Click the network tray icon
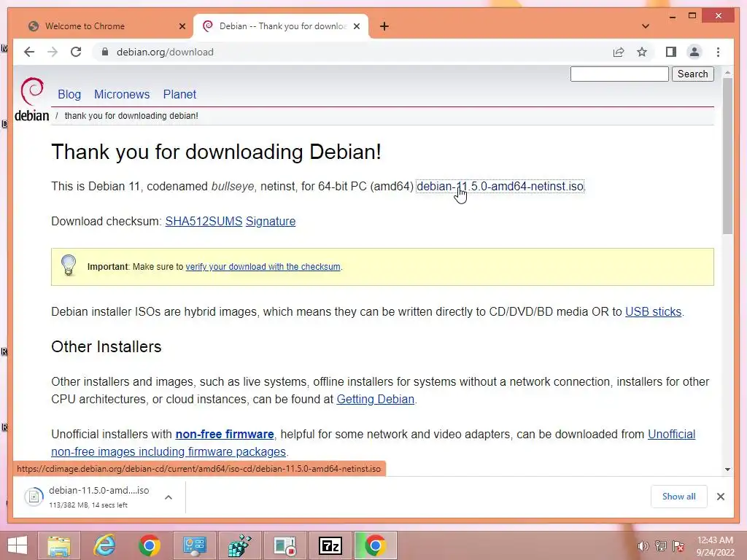747x560 pixels. pos(661,546)
